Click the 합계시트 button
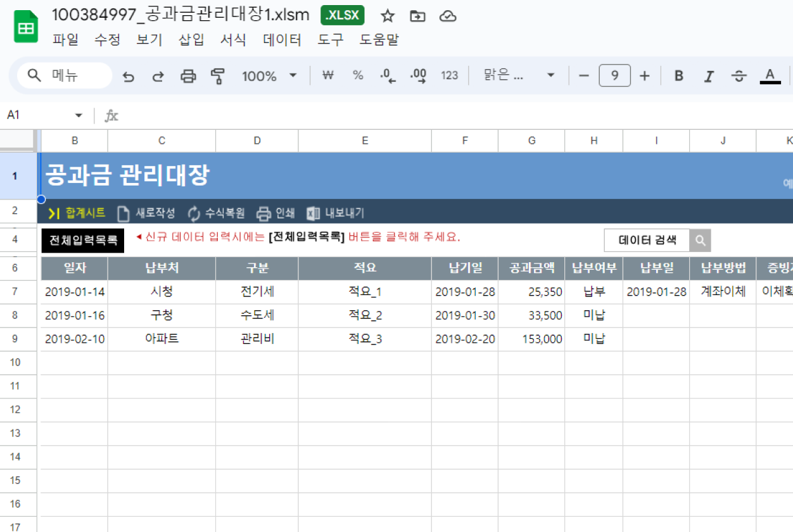 [77, 213]
